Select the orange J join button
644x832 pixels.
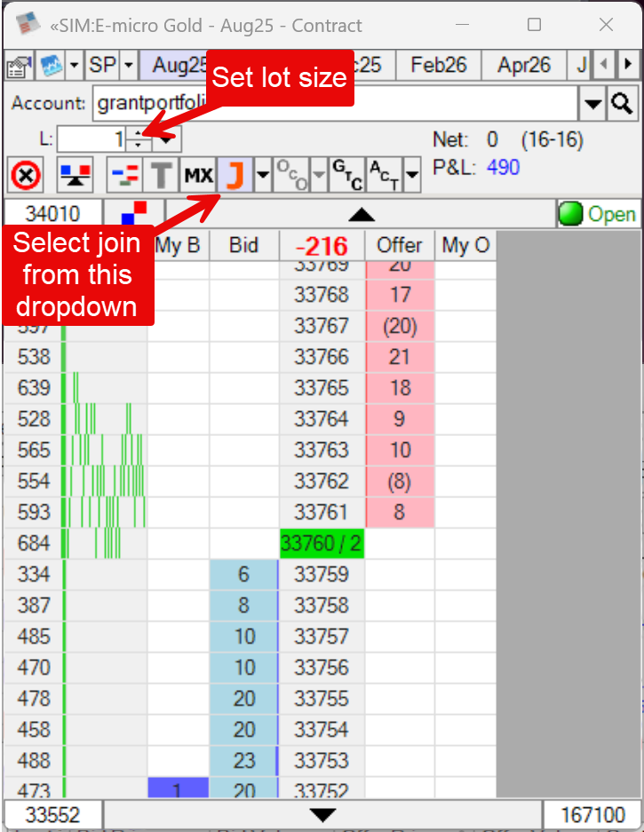[235, 176]
